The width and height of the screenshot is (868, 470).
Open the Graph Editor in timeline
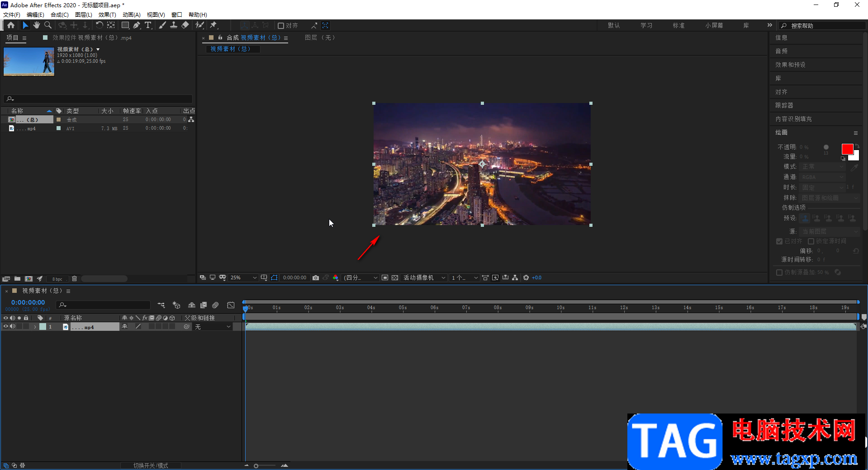point(231,305)
